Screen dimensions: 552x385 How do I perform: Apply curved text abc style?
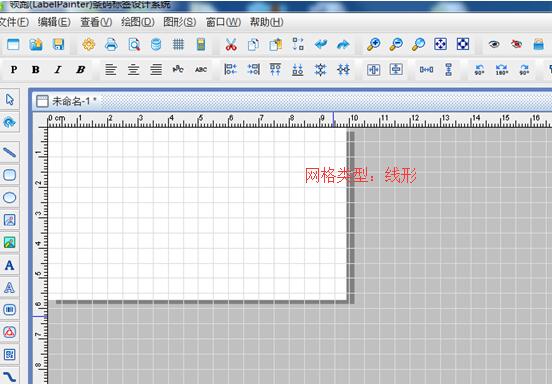178,69
